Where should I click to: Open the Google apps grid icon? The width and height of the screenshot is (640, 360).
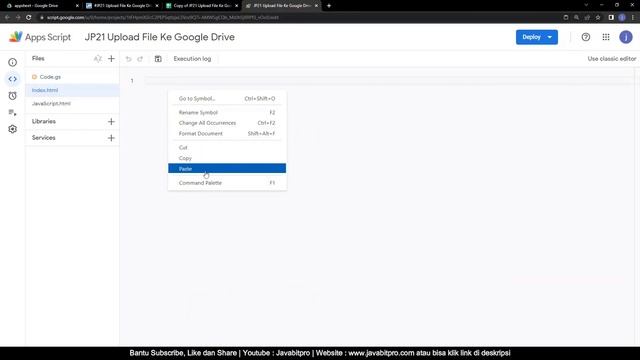(x=606, y=37)
